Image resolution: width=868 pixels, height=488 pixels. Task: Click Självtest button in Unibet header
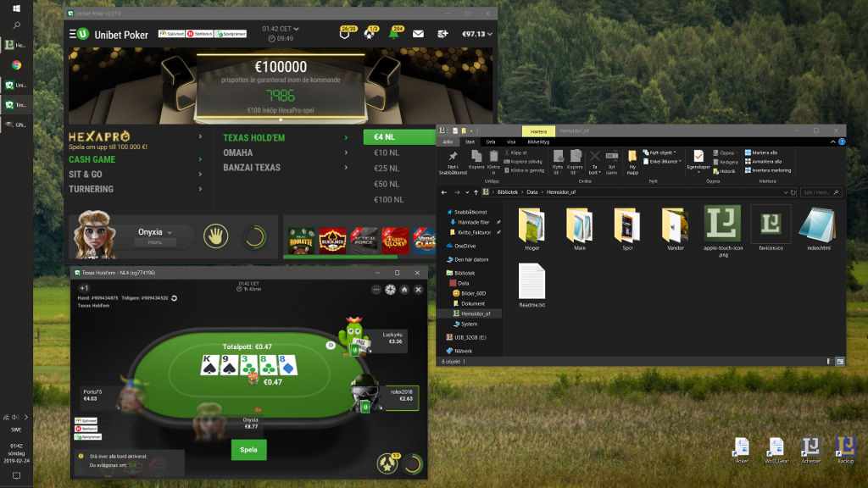(171, 34)
